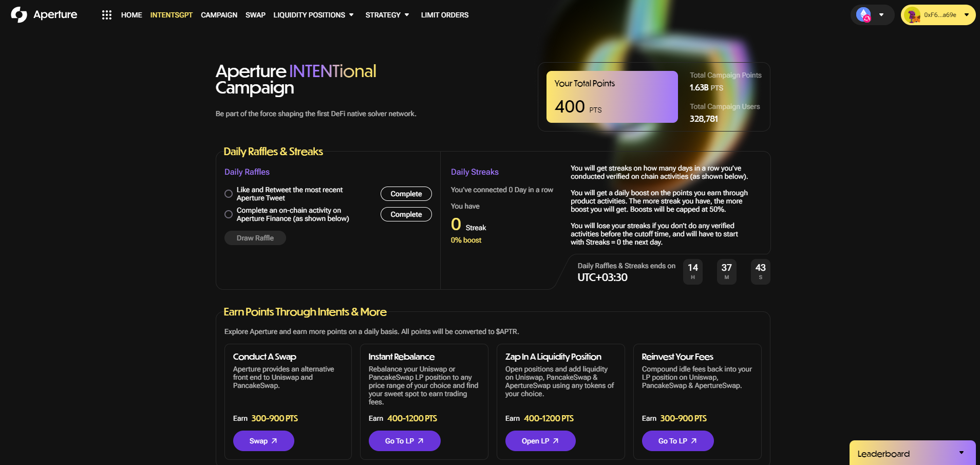
Task: Navigate to the Campaign page
Action: click(x=219, y=15)
